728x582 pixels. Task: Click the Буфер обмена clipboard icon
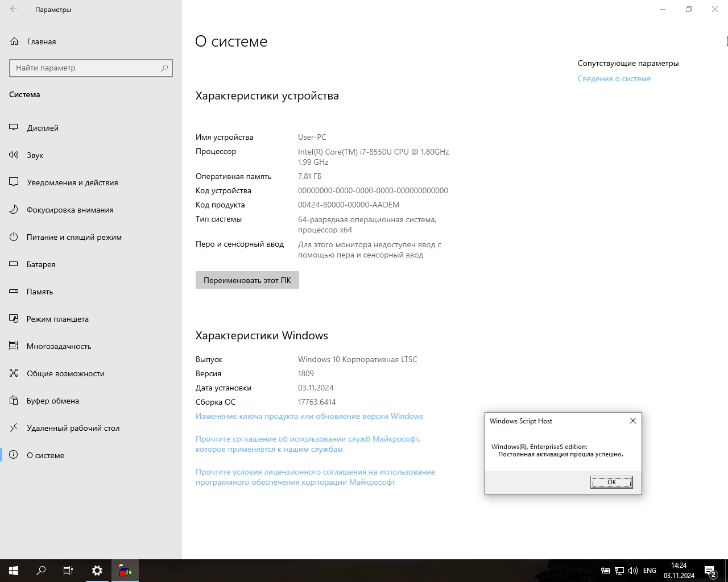coord(14,400)
